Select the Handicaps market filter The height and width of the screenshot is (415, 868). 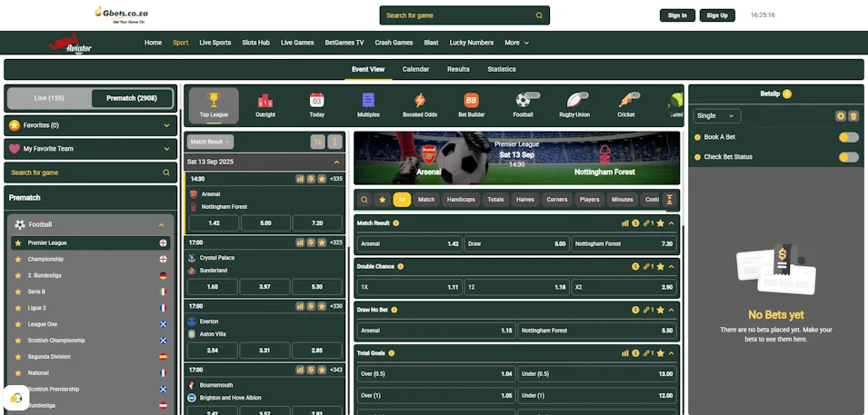[461, 200]
